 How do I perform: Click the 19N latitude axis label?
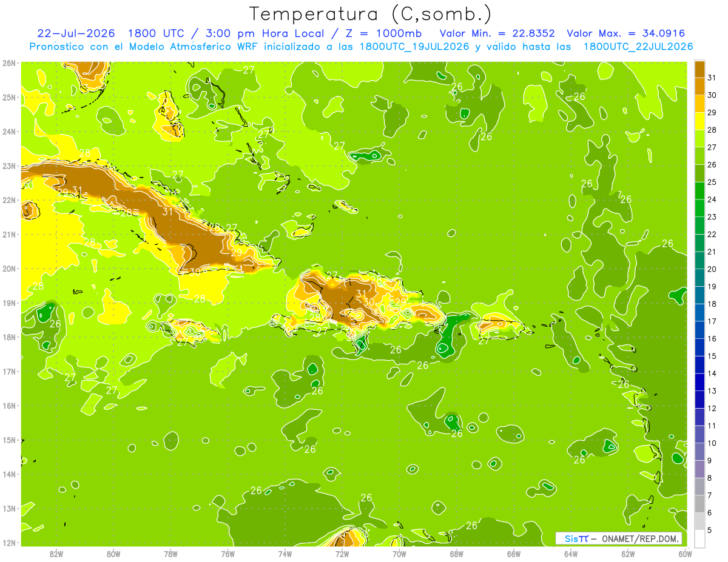click(x=8, y=303)
